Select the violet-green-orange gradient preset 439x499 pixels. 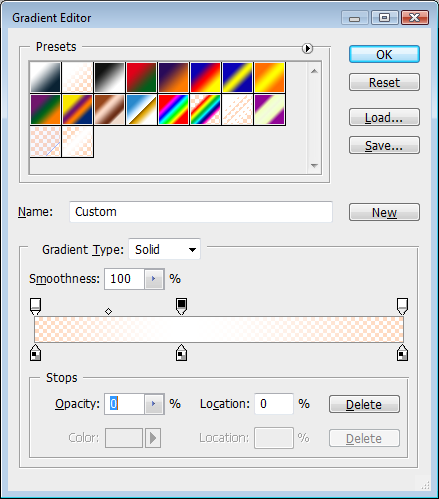click(46, 110)
